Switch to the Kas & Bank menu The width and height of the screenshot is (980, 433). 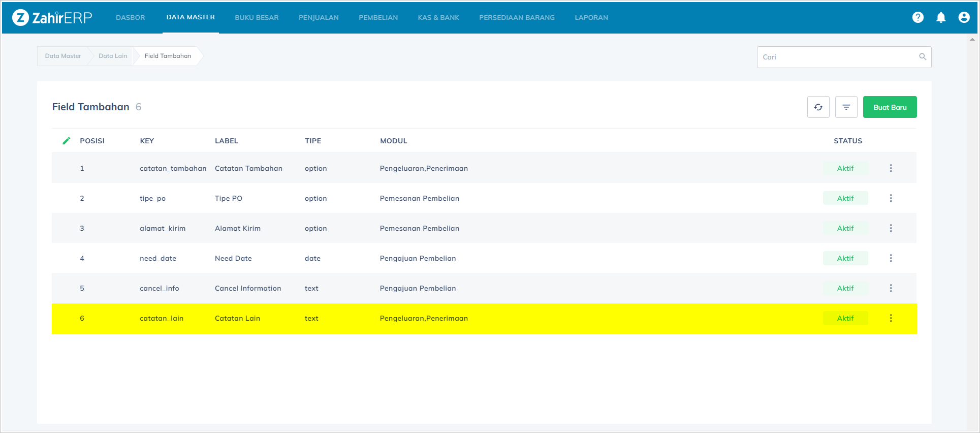pyautogui.click(x=438, y=17)
